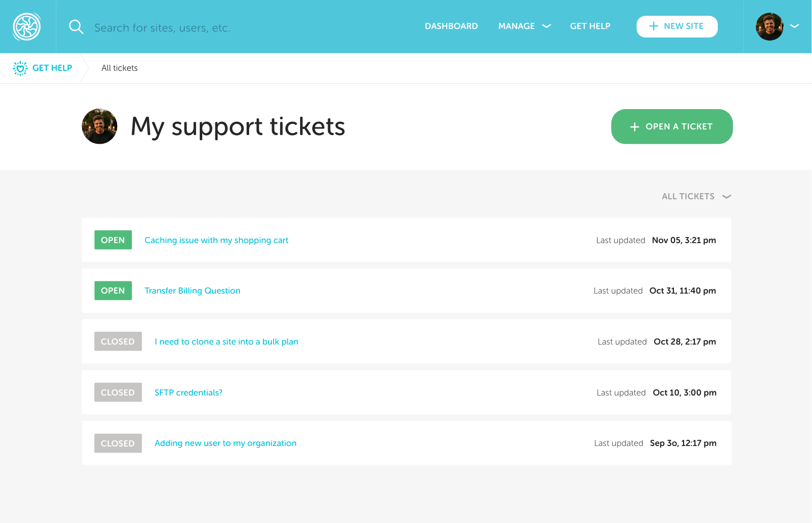Click the search magnifier icon
This screenshot has height=523, width=812.
pyautogui.click(x=76, y=27)
